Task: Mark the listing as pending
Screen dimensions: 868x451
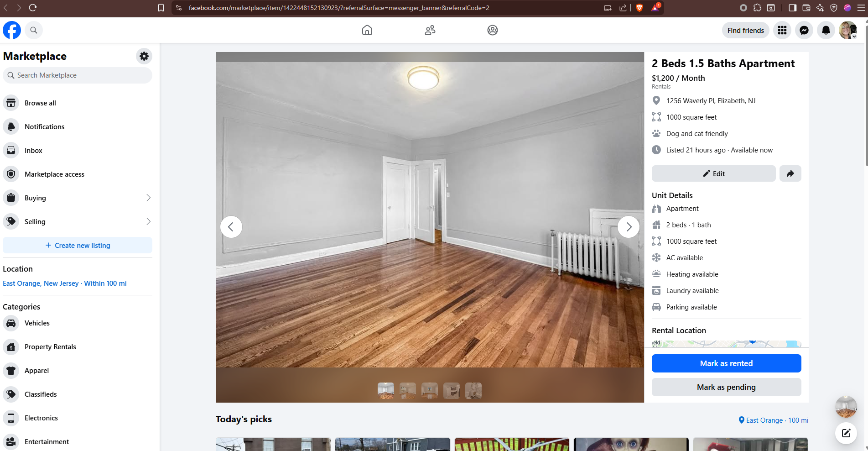Action: [x=727, y=387]
